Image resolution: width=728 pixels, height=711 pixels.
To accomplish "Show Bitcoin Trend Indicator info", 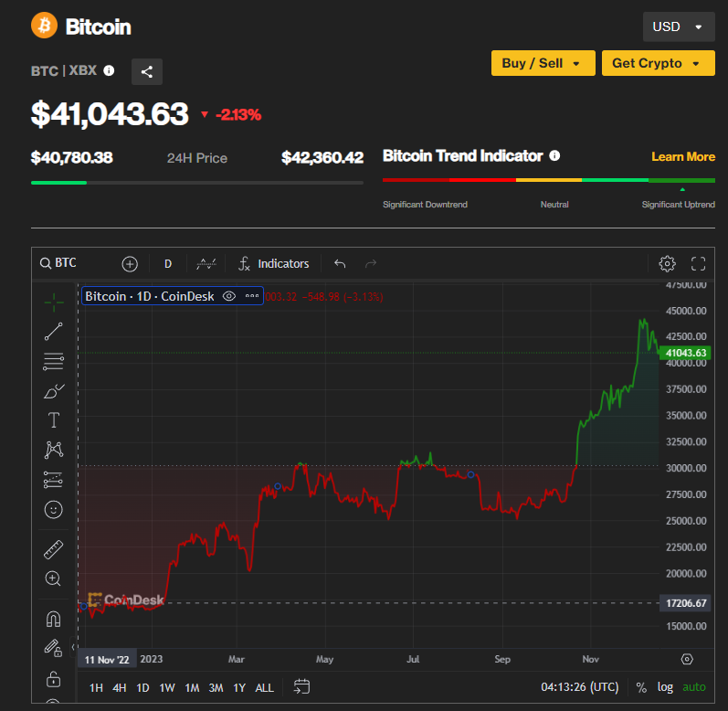I will pos(554,155).
